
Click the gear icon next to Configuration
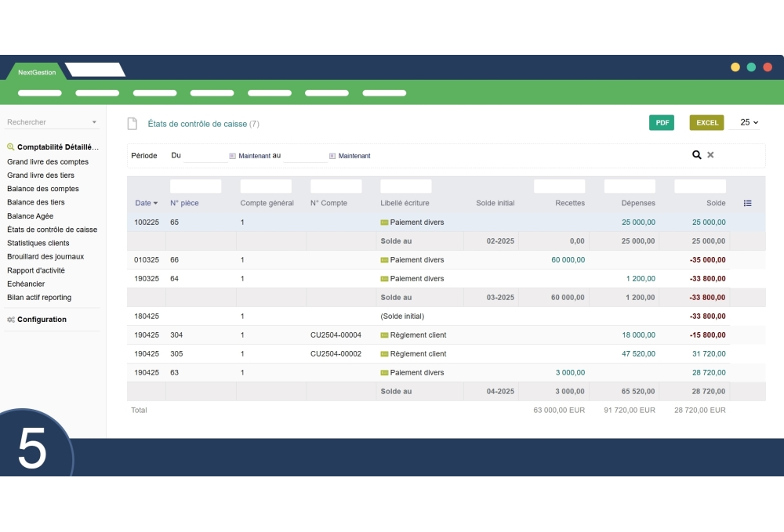click(x=10, y=320)
